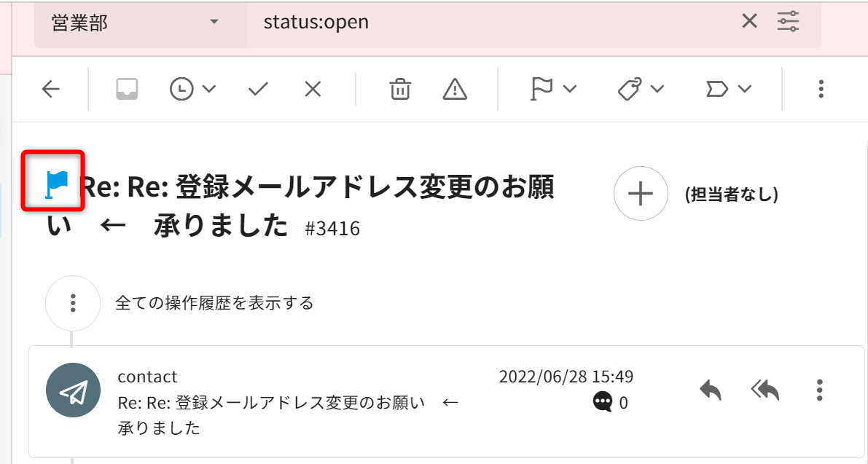This screenshot has width=868, height=464.
Task: Click the 担当者なし assignee label
Action: (731, 194)
